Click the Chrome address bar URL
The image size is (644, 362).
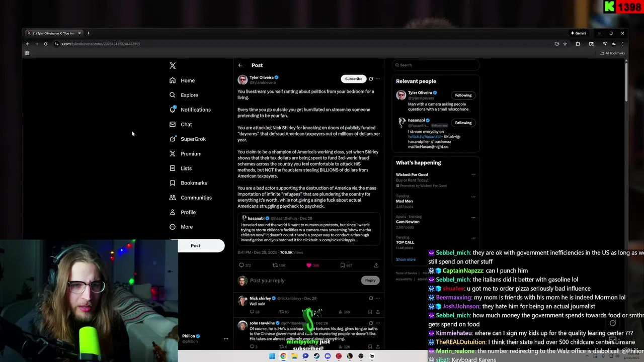(x=101, y=44)
